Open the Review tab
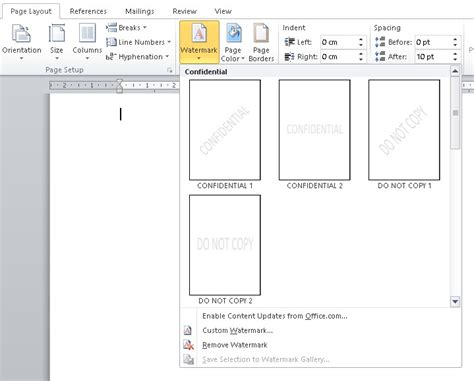474x381 pixels. (x=184, y=11)
